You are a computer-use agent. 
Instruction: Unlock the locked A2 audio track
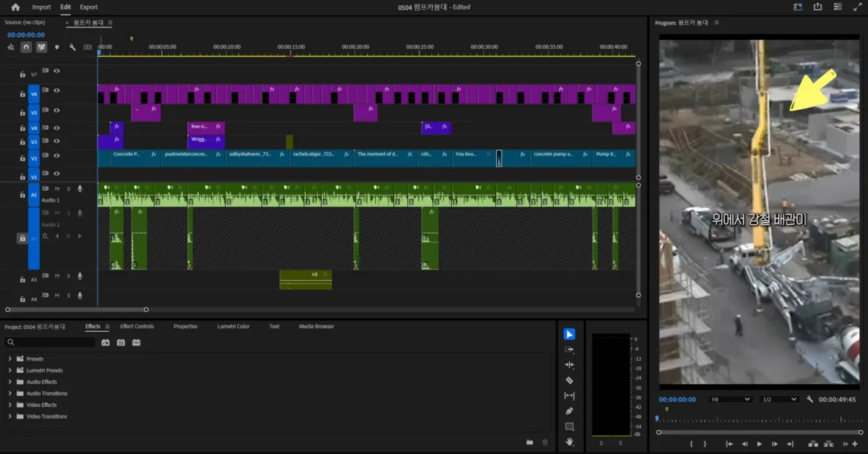click(x=22, y=239)
